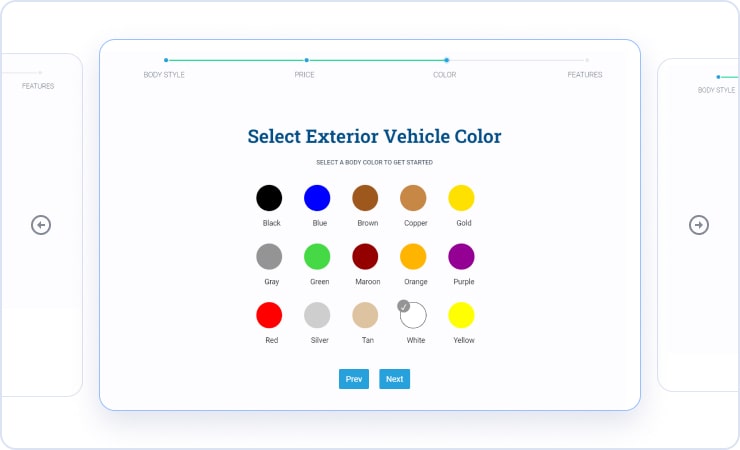This screenshot has width=740, height=450.
Task: Click the Next button
Action: pyautogui.click(x=395, y=379)
